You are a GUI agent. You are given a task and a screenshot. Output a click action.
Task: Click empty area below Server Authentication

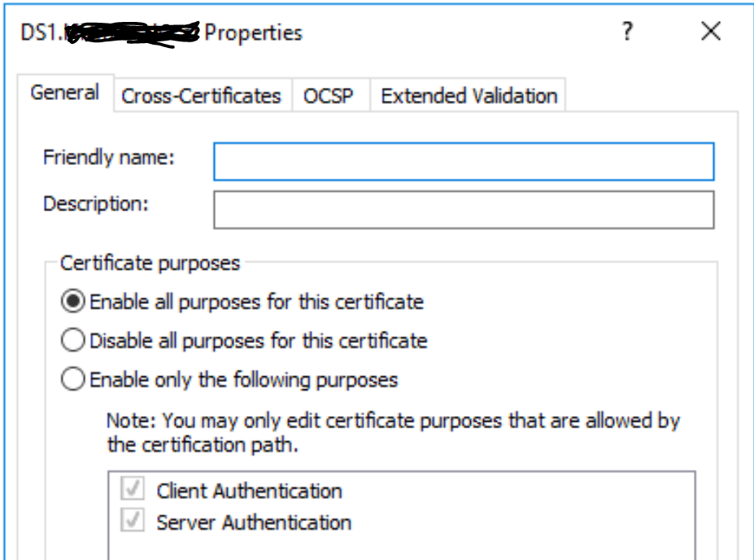click(401, 547)
